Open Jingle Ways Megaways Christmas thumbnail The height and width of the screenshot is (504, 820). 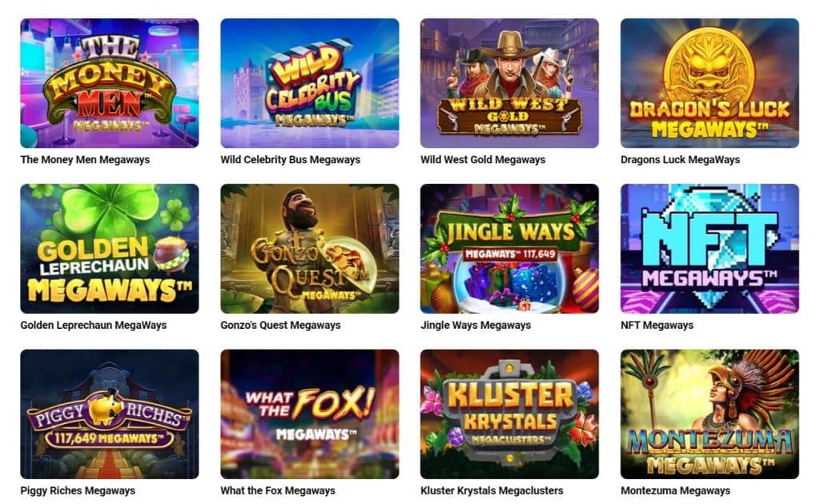click(x=509, y=249)
